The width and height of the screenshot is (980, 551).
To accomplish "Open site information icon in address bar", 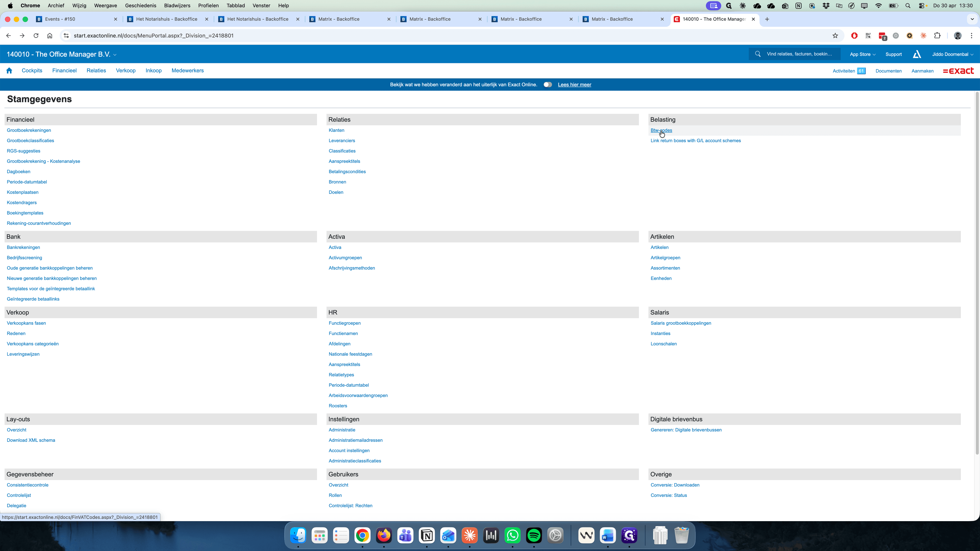I will [66, 36].
